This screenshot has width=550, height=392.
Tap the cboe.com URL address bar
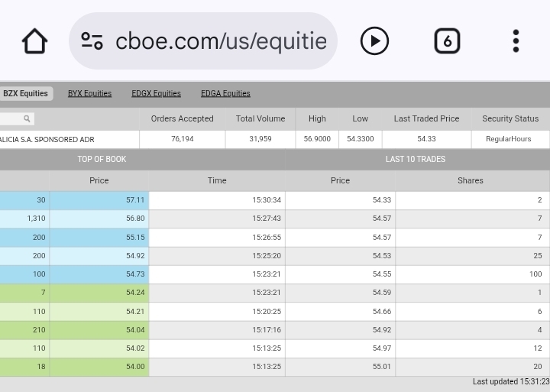pyautogui.click(x=220, y=41)
